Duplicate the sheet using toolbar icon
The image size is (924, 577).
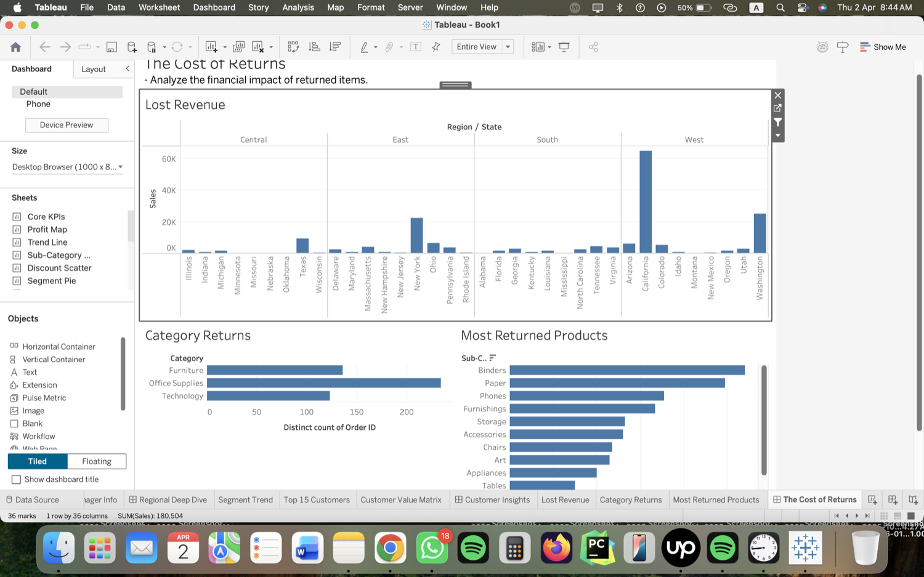pos(238,47)
